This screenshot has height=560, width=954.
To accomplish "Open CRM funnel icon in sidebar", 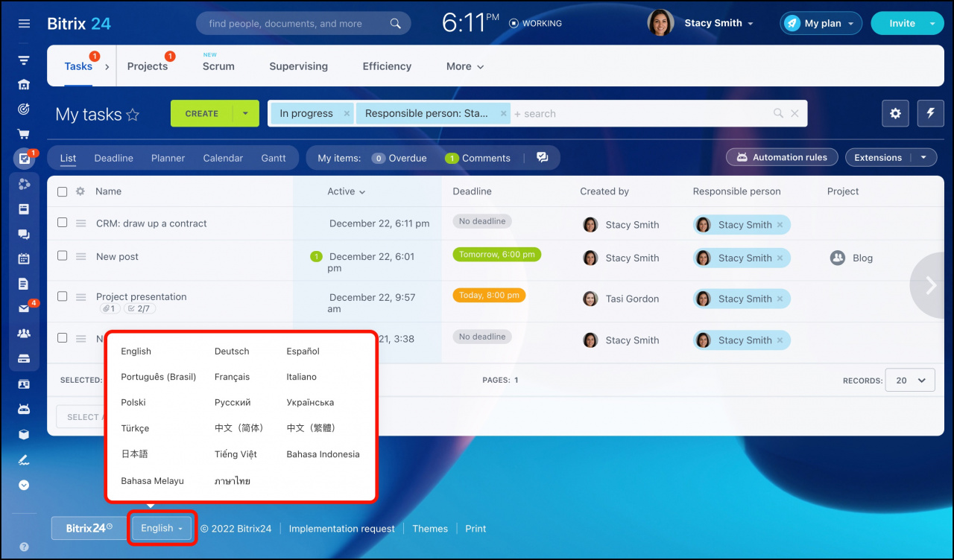I will tap(24, 60).
